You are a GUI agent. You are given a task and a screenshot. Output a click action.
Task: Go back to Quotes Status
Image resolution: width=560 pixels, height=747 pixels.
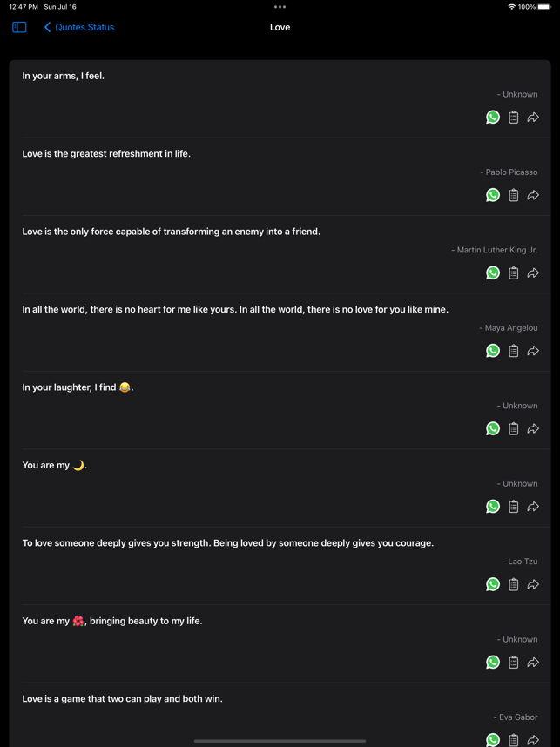coord(79,27)
